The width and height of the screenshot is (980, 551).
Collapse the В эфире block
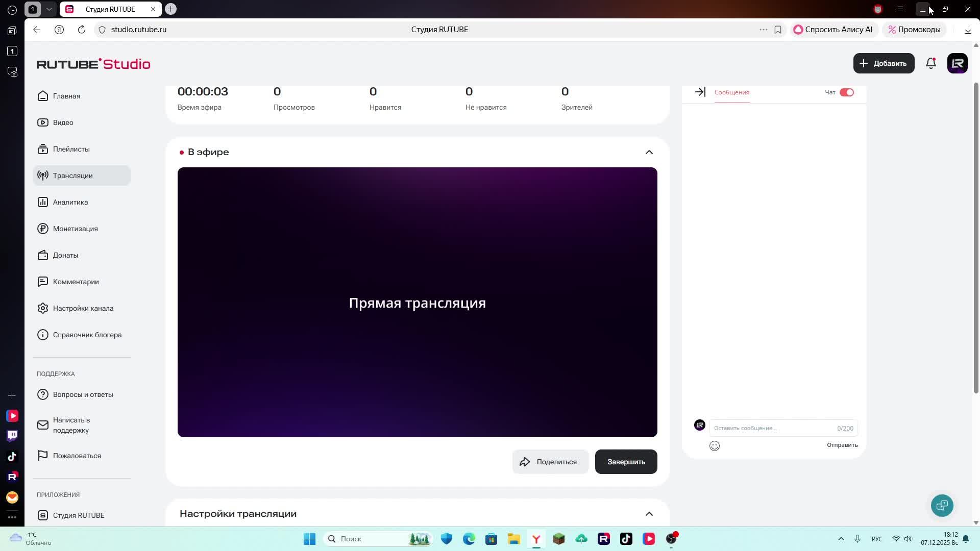click(x=649, y=152)
